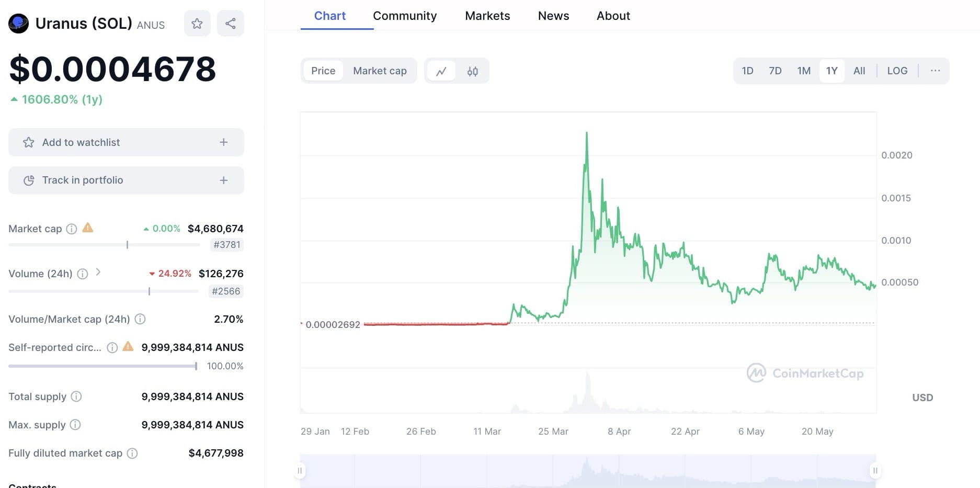Open the three-dot chart options menu
Viewport: 980px width, 488px height.
tap(935, 71)
